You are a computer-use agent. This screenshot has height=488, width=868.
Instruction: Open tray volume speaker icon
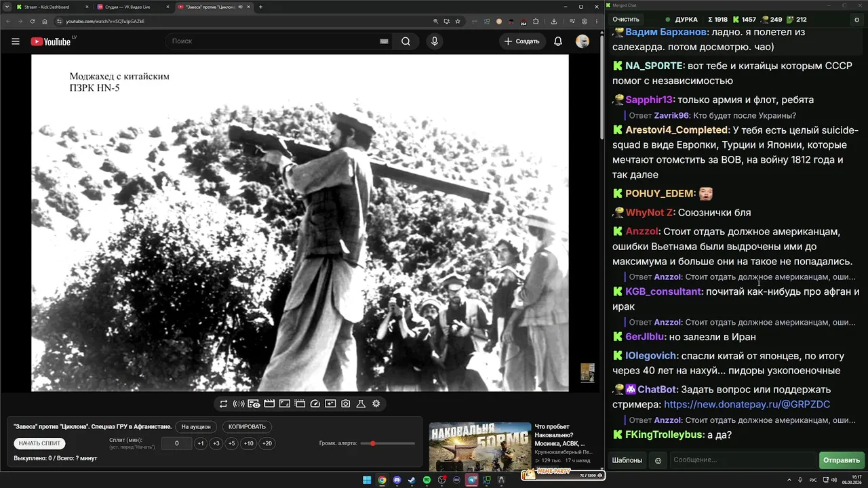(835, 480)
